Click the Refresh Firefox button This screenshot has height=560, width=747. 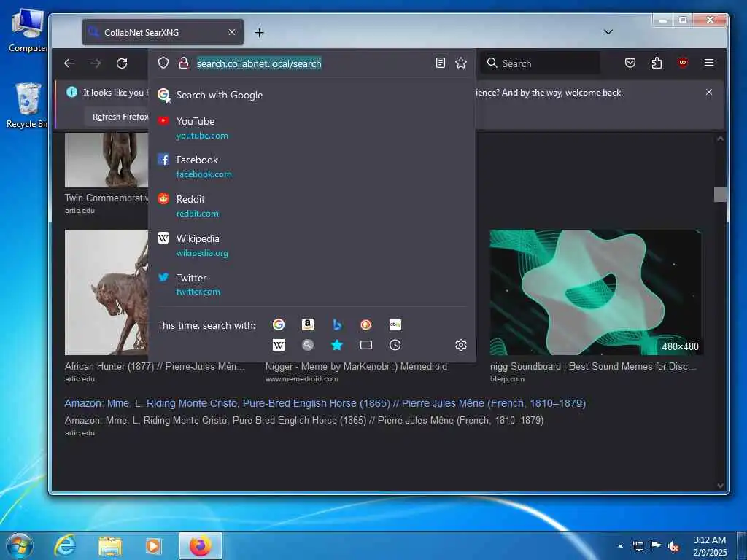click(x=117, y=117)
